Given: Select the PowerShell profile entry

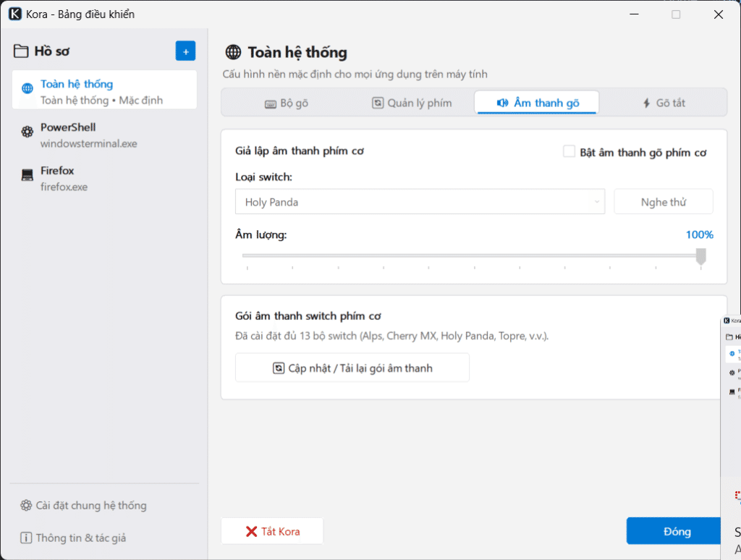Looking at the screenshot, I should point(104,135).
